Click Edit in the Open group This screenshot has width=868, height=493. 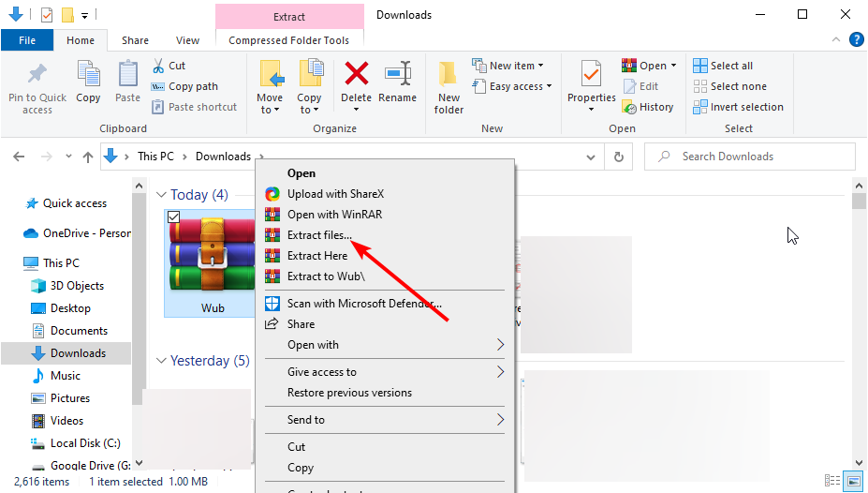(x=641, y=86)
